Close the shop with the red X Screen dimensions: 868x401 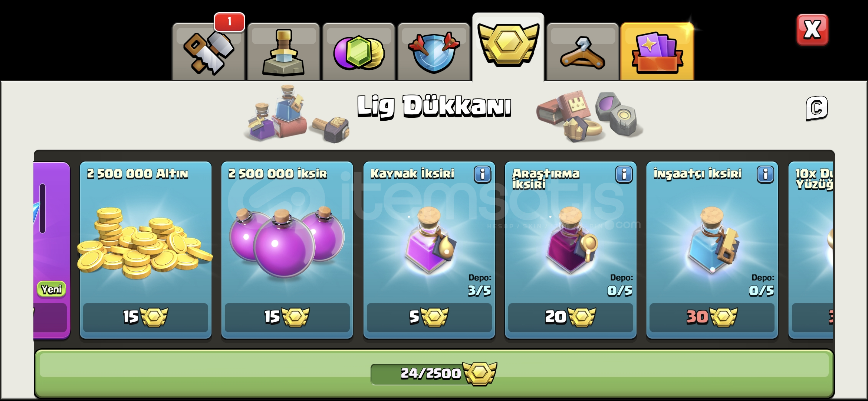pos(812,30)
